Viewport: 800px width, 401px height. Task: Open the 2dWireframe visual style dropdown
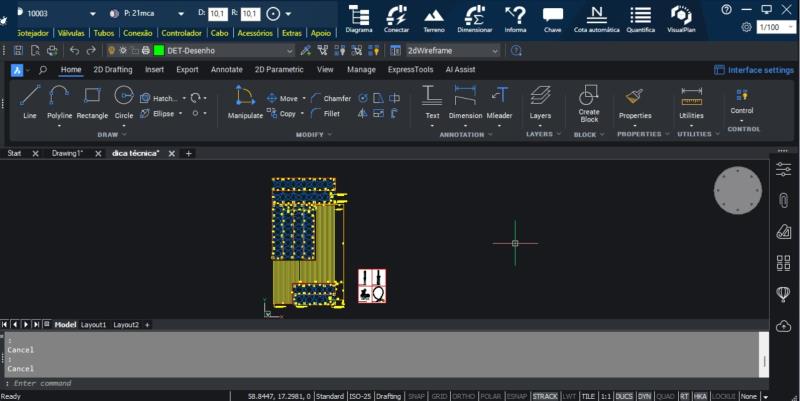(492, 50)
